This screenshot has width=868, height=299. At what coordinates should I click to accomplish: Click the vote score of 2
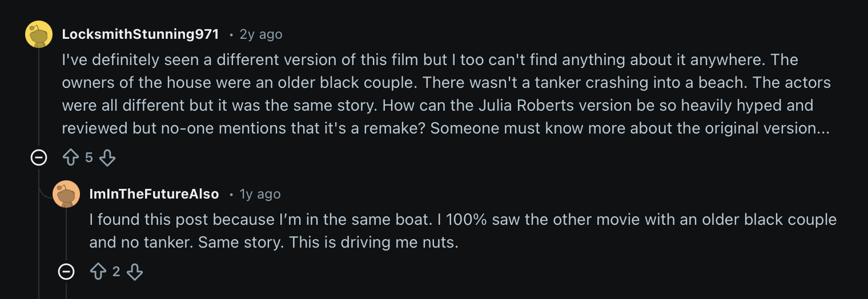(116, 272)
